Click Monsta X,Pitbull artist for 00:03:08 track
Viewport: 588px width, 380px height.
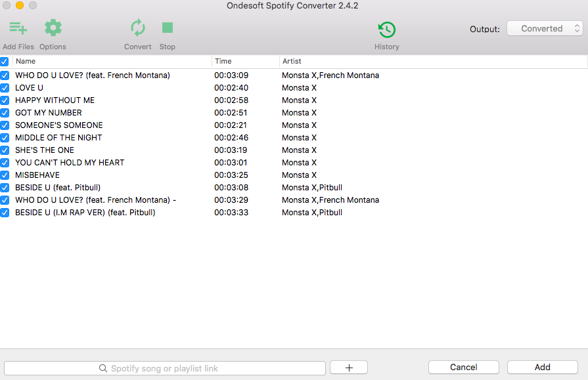click(312, 188)
